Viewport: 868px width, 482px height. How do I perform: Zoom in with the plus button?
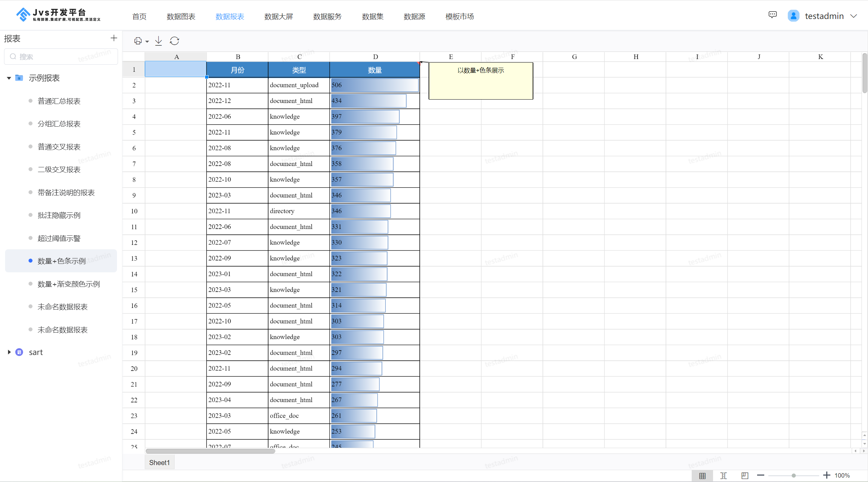tap(827, 475)
